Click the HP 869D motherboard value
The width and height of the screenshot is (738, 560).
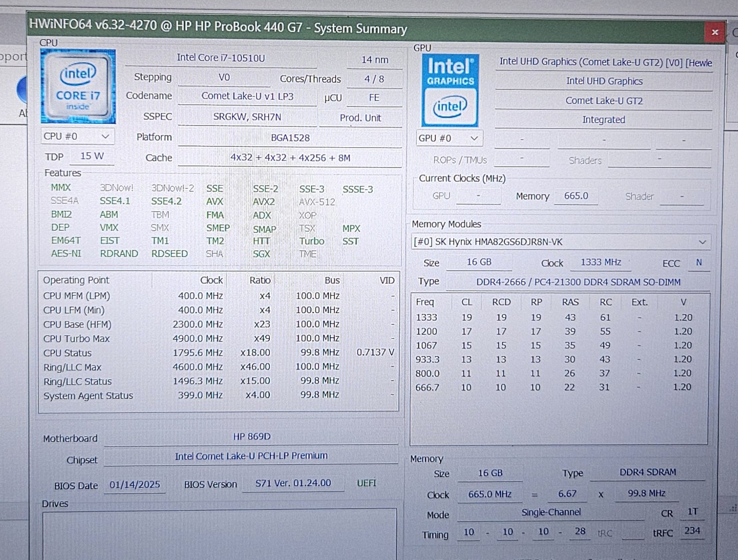tap(251, 436)
